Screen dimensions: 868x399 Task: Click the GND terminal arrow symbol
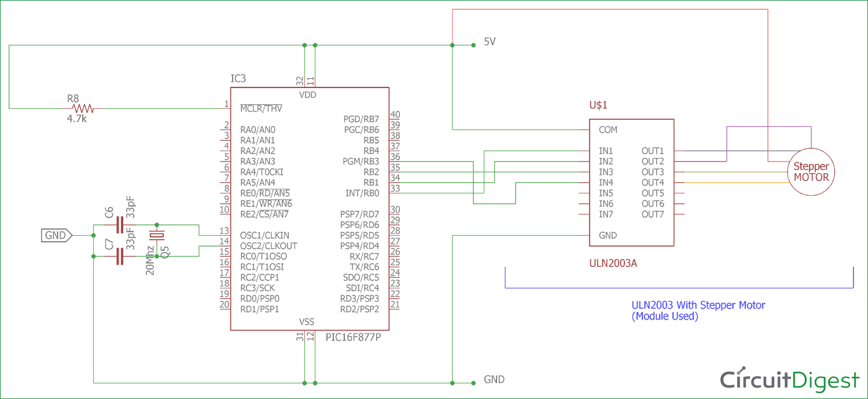[55, 235]
